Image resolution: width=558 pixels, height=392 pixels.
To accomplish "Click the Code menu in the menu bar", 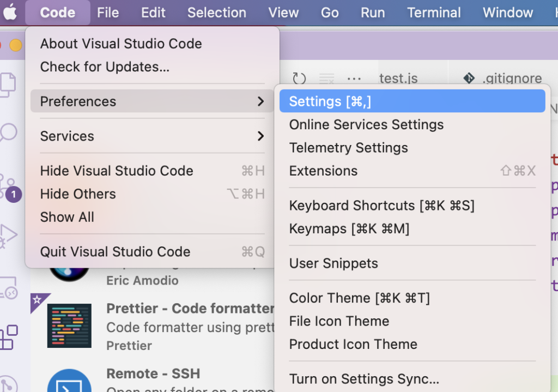I will click(x=58, y=13).
